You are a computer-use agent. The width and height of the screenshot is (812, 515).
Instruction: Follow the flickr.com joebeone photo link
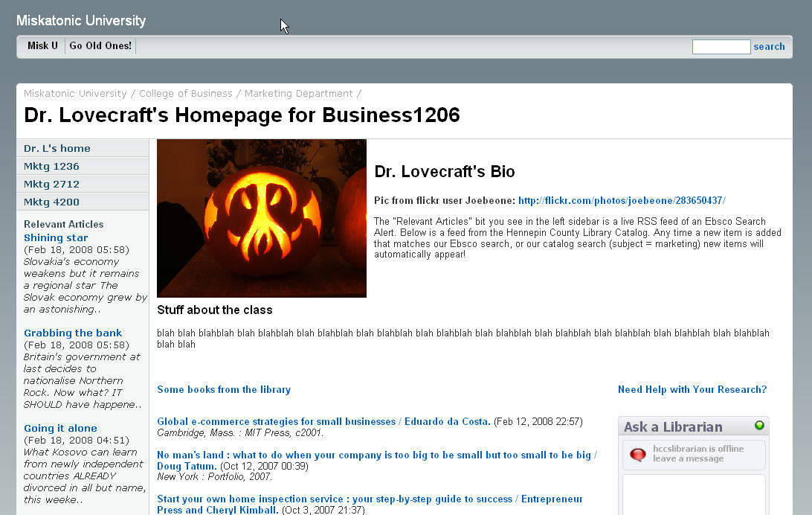coord(622,200)
